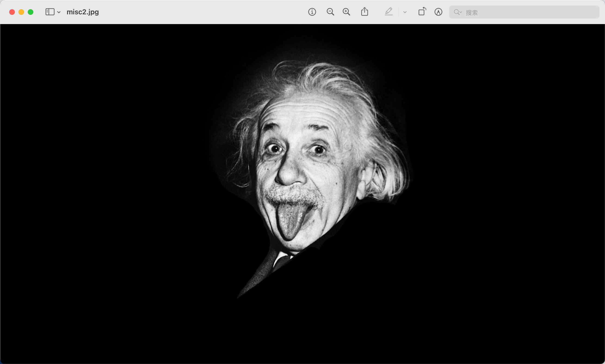Open the image info inspector
This screenshot has width=605, height=364.
tap(312, 12)
